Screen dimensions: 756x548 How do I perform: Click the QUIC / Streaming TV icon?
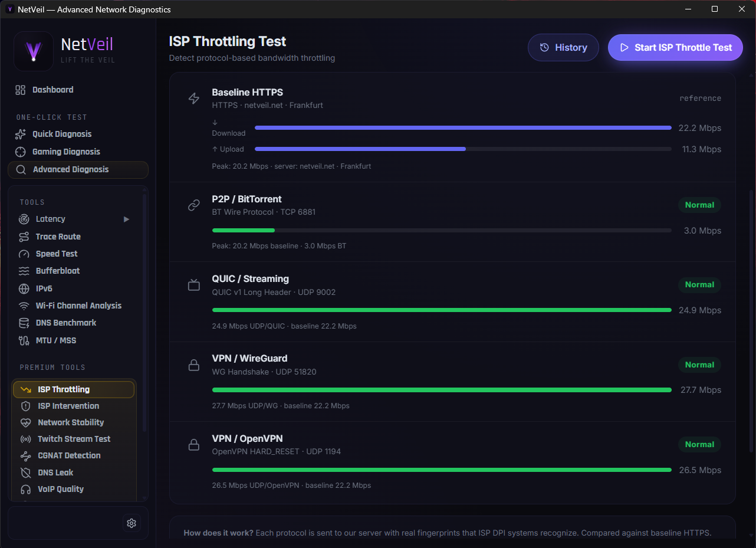coord(194,286)
